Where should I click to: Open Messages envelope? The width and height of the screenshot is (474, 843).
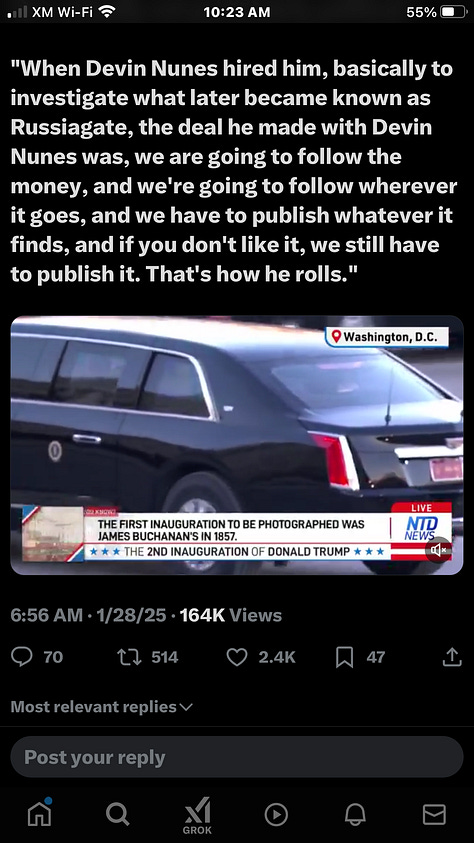[434, 815]
